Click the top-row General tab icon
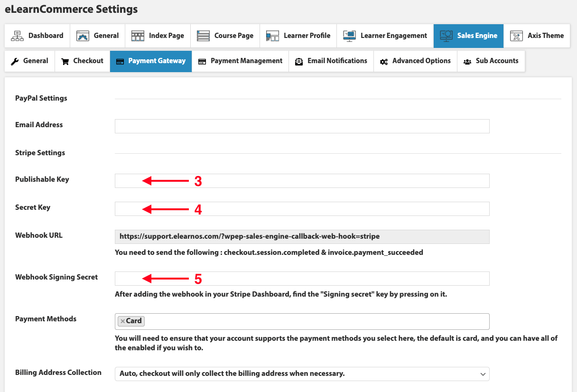Viewport: 577px width, 392px height. coord(83,36)
